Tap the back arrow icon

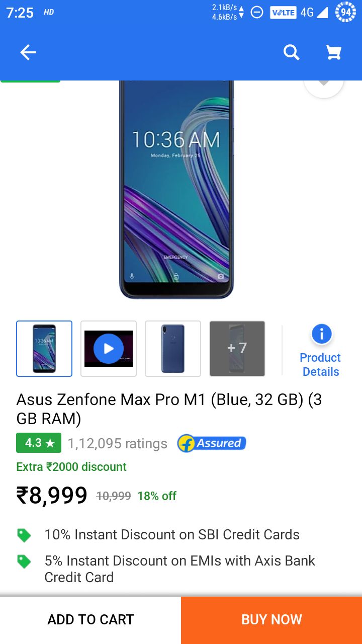click(x=28, y=52)
